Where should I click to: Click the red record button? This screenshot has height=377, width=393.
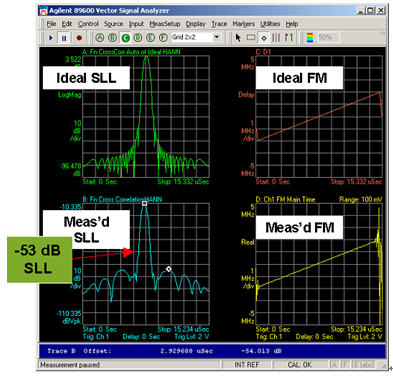pos(79,38)
